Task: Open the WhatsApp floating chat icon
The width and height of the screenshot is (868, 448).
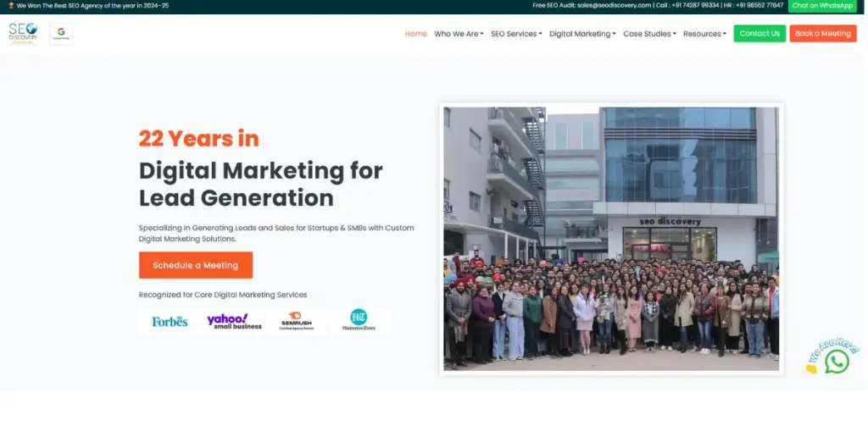Action: (x=837, y=362)
